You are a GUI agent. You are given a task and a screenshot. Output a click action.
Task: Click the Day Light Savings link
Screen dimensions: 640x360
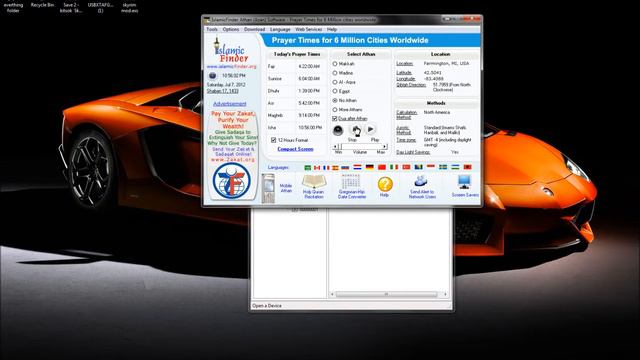pyautogui.click(x=413, y=152)
